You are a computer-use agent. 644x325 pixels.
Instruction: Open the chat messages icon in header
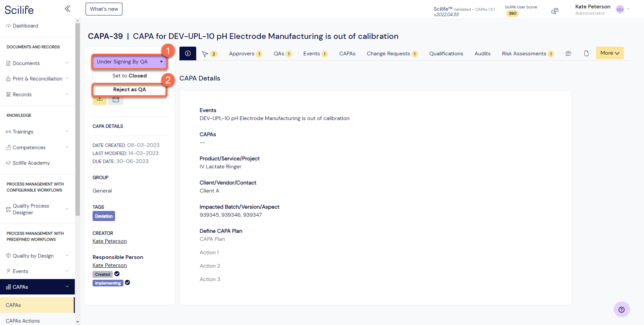coord(555,11)
